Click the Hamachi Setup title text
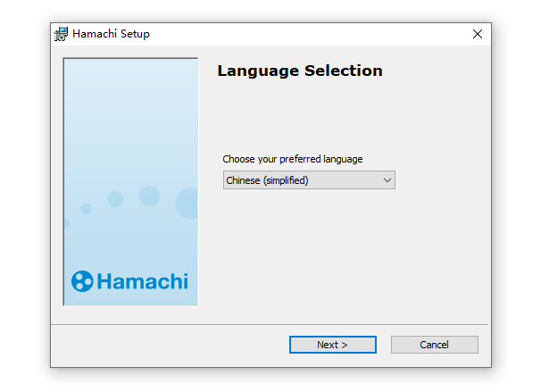 (x=112, y=34)
